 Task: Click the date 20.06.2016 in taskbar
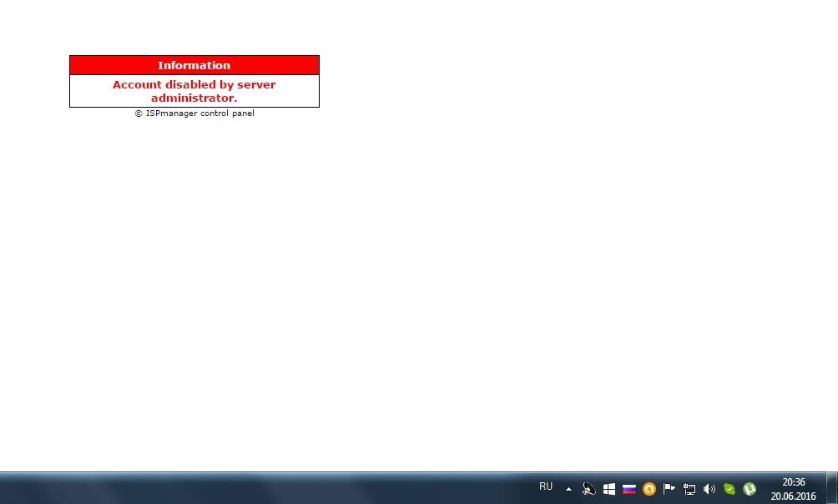tap(793, 496)
